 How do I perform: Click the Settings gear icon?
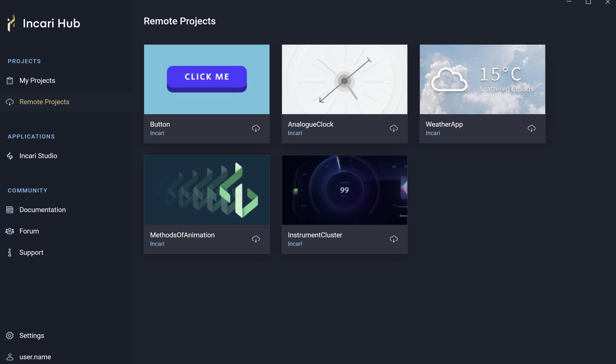coord(10,336)
